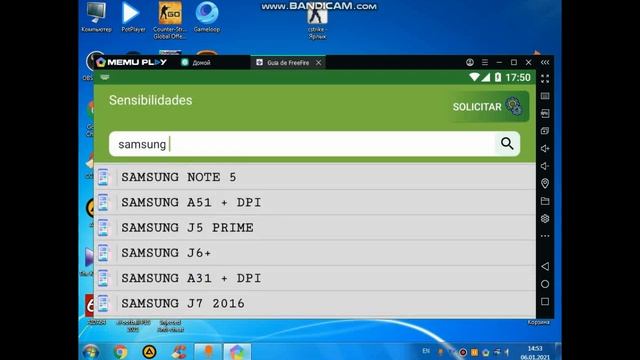The width and height of the screenshot is (640, 360).
Task: Click phone icon beside SAMSUNG J6+
Action: pos(103,253)
